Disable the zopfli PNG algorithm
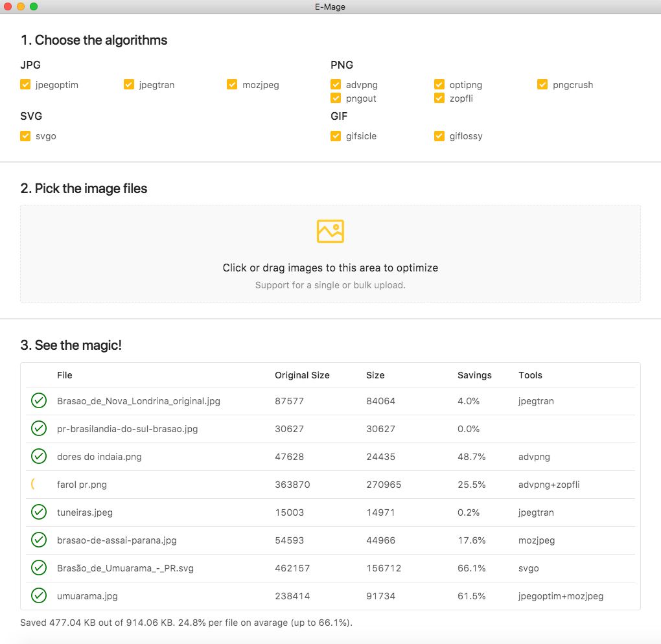 [439, 98]
